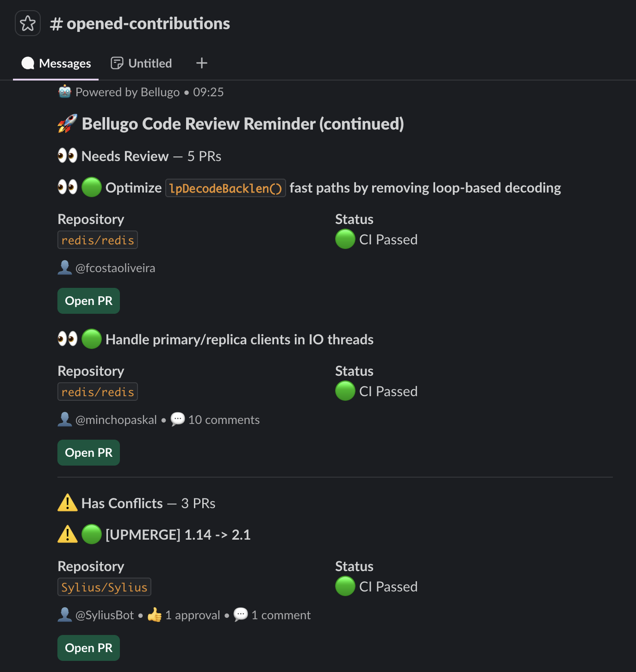Screen dimensions: 636x672
Task: Click the @SyliusBot username
Action: coord(105,615)
